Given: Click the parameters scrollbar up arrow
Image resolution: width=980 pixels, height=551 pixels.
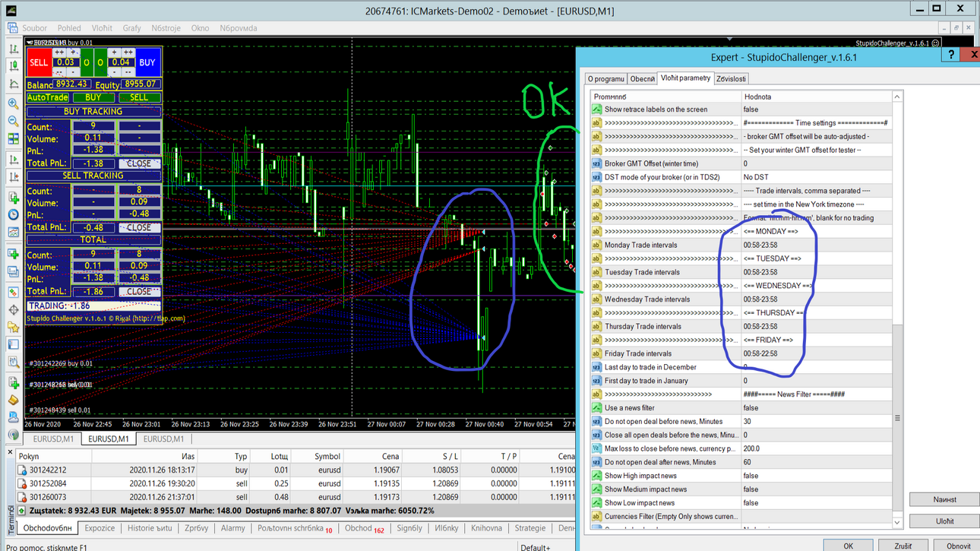Looking at the screenshot, I should tap(897, 97).
